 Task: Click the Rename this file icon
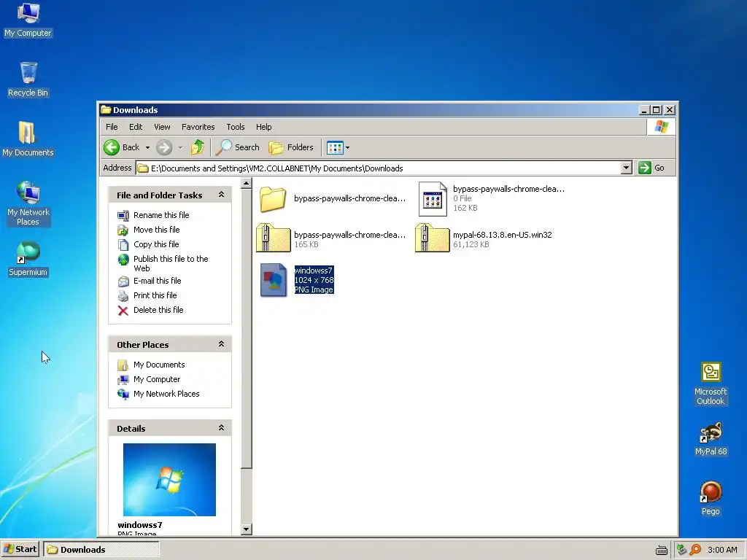pyautogui.click(x=123, y=216)
